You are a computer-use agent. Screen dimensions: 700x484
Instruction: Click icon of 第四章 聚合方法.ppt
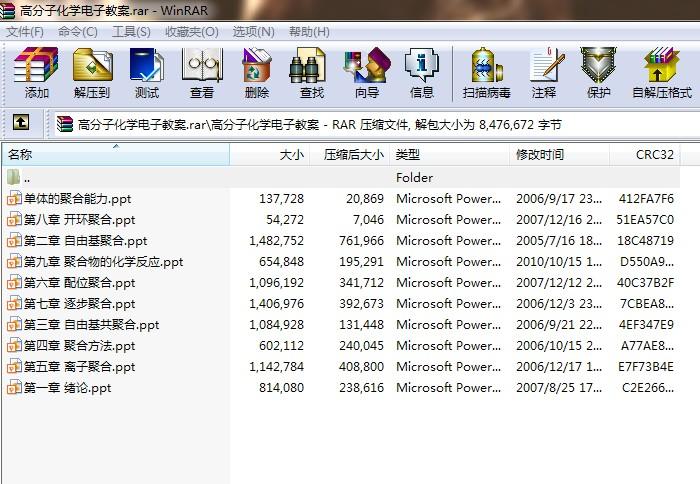click(14, 345)
